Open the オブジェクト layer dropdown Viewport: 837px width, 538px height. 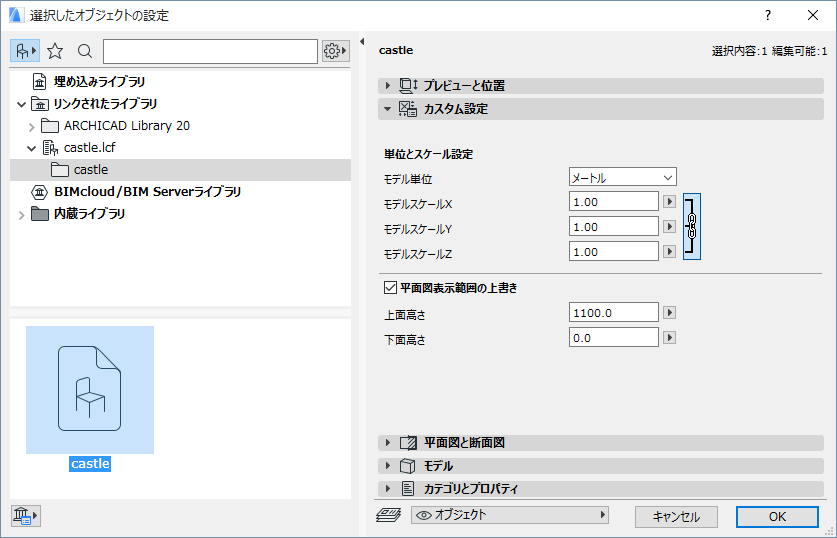point(510,515)
